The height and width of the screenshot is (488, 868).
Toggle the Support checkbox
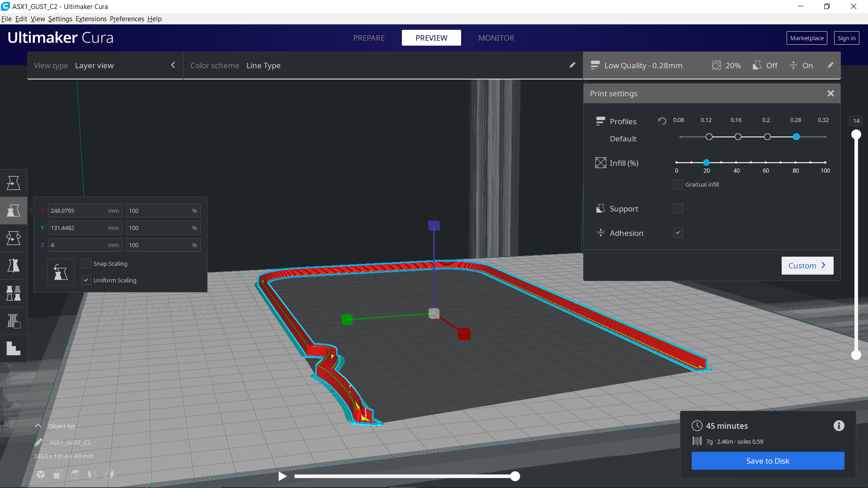[x=678, y=208]
